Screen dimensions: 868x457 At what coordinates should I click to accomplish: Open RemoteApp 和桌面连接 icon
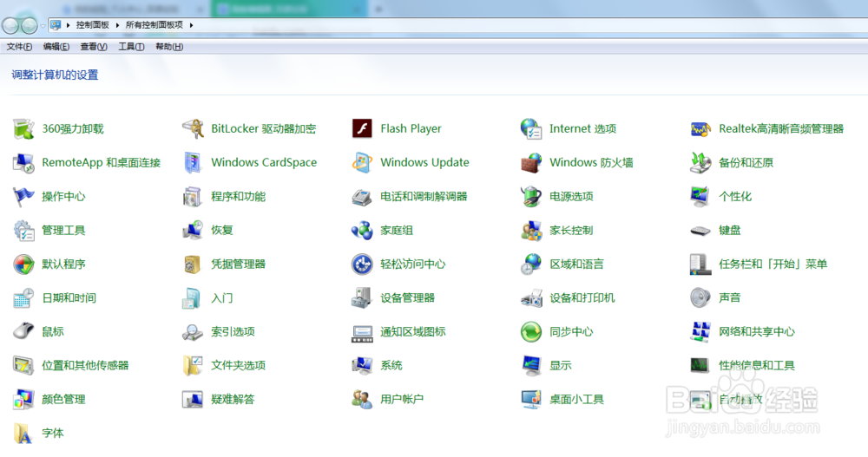click(x=23, y=163)
